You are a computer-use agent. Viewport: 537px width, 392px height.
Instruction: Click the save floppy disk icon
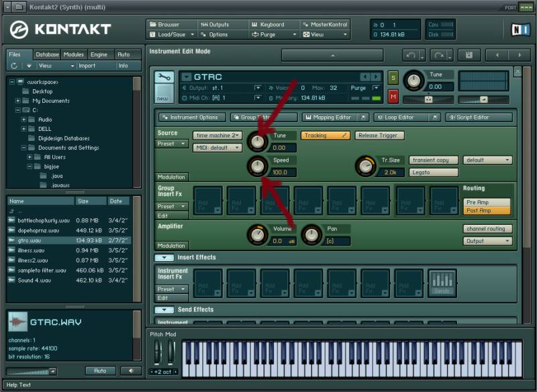point(469,55)
